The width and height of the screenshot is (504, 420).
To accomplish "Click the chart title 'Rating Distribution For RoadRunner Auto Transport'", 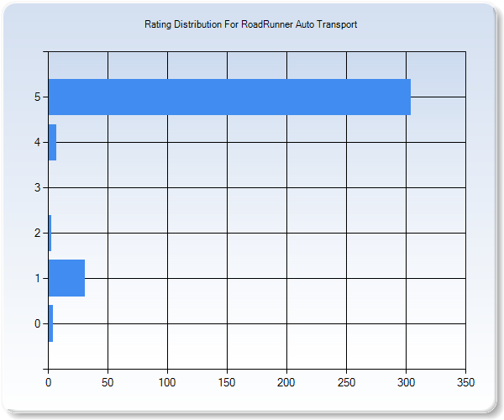I will (250, 24).
